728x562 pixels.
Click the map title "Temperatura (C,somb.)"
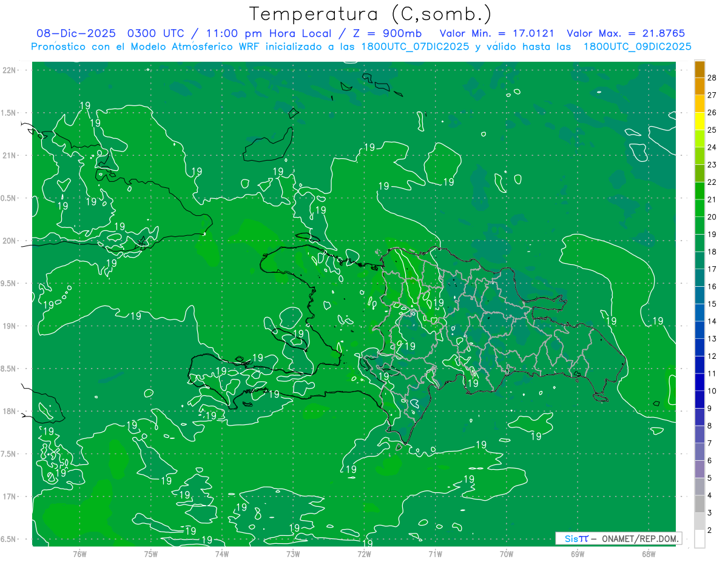[370, 14]
